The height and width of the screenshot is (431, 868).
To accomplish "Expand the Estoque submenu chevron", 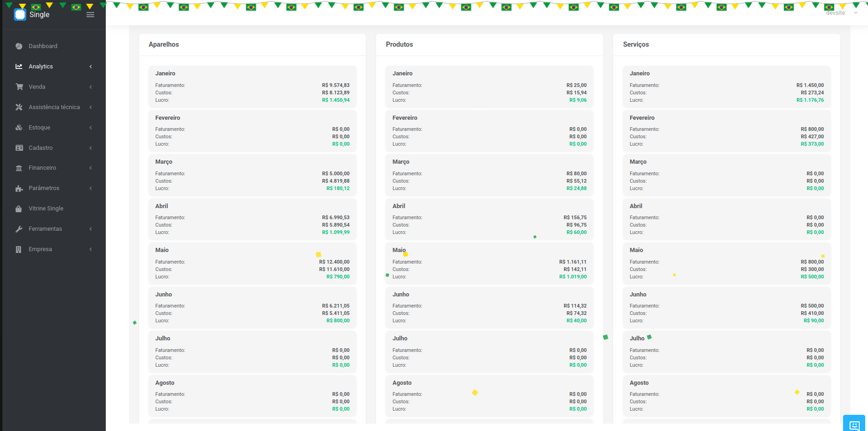I will [x=91, y=128].
